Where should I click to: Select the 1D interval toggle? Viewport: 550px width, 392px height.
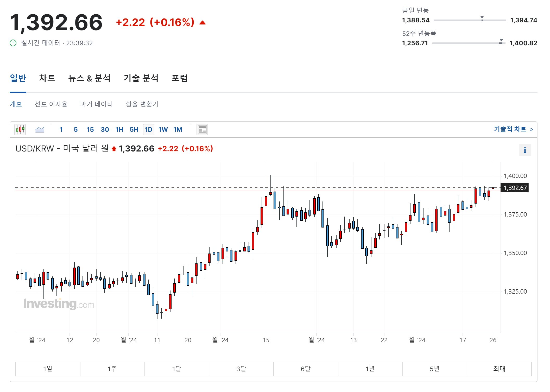(148, 129)
